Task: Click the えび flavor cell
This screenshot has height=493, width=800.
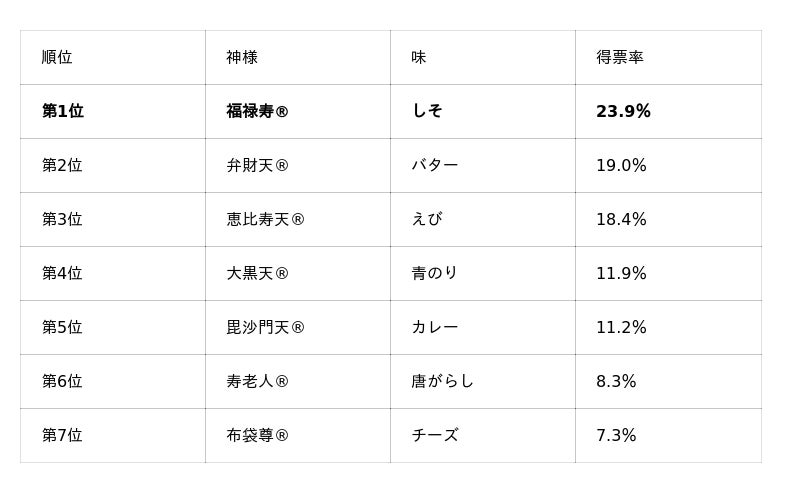Action: pyautogui.click(x=483, y=219)
